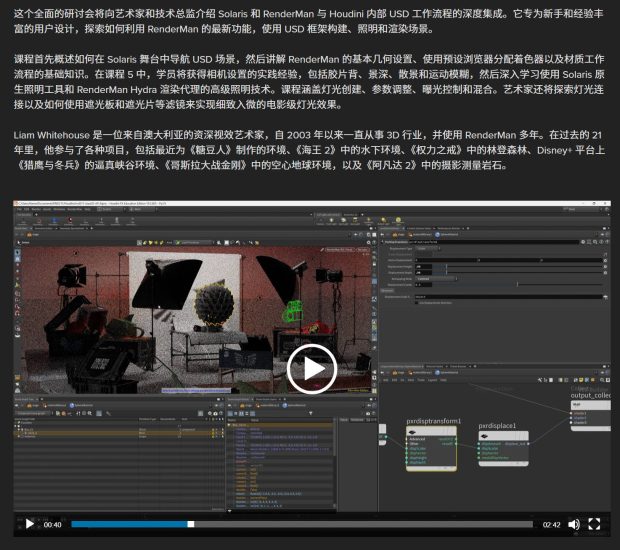Click the total duration "02:42"
Viewport: 620px width, 550px height.
pyautogui.click(x=551, y=525)
